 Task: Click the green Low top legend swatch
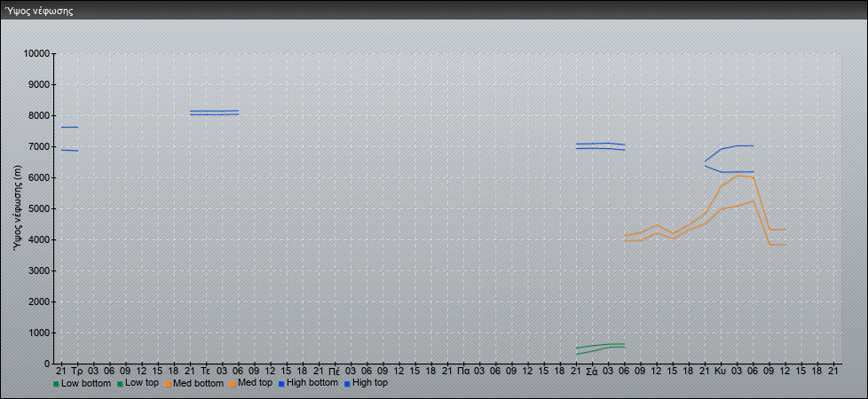[x=120, y=384]
